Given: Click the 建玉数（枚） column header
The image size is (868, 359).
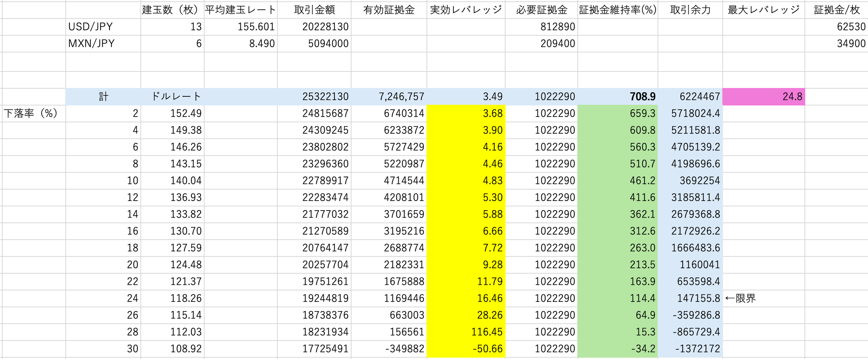Looking at the screenshot, I should point(172,10).
